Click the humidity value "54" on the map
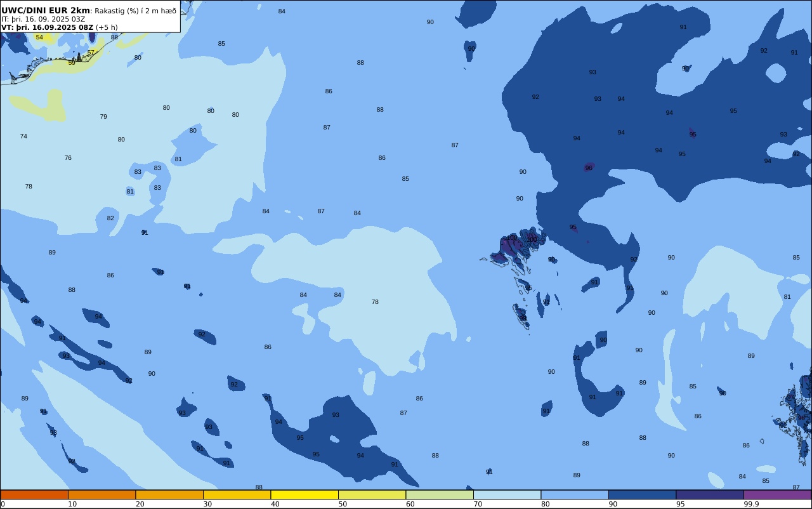Viewport: 812px width, 509px height. coord(39,37)
